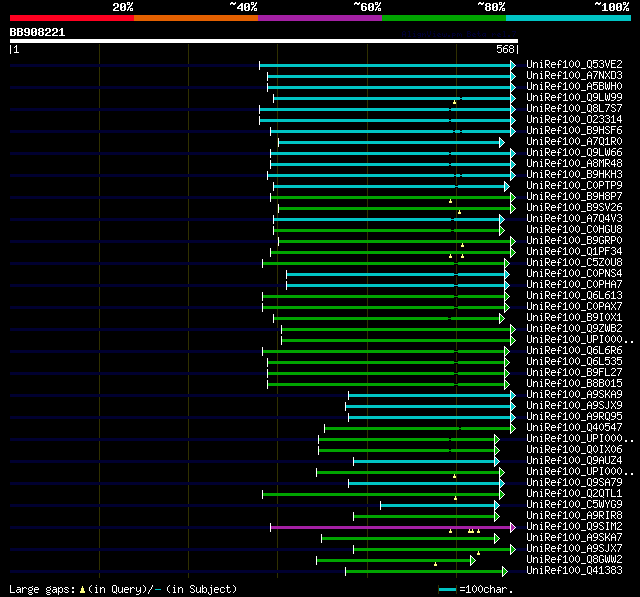Click the UniRef100_Q9ZWB2 identifier
Viewport: 640px width, 597px height.
pyautogui.click(x=574, y=329)
